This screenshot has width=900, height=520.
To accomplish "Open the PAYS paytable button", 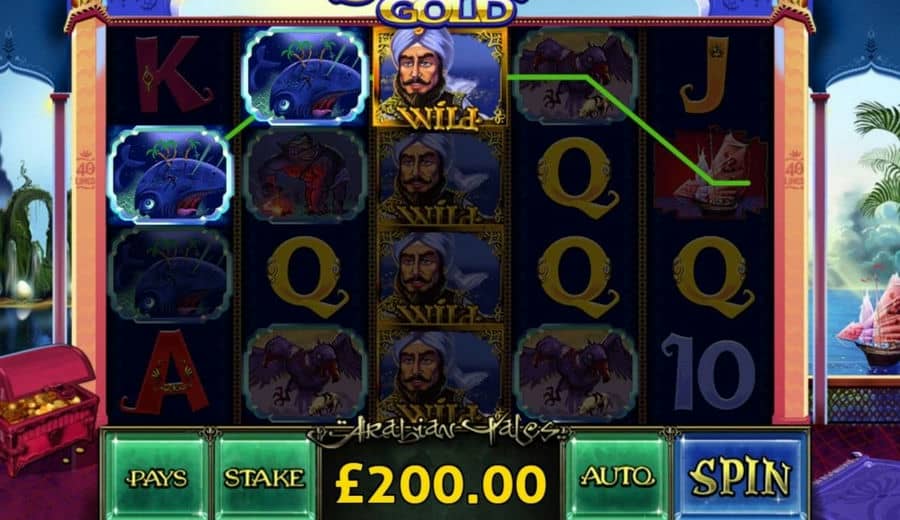I will 157,477.
